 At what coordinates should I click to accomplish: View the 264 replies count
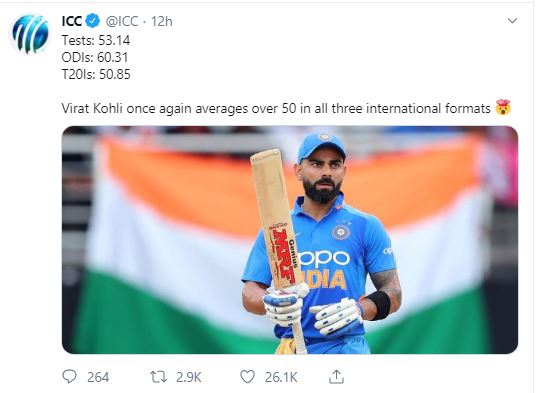(x=98, y=377)
